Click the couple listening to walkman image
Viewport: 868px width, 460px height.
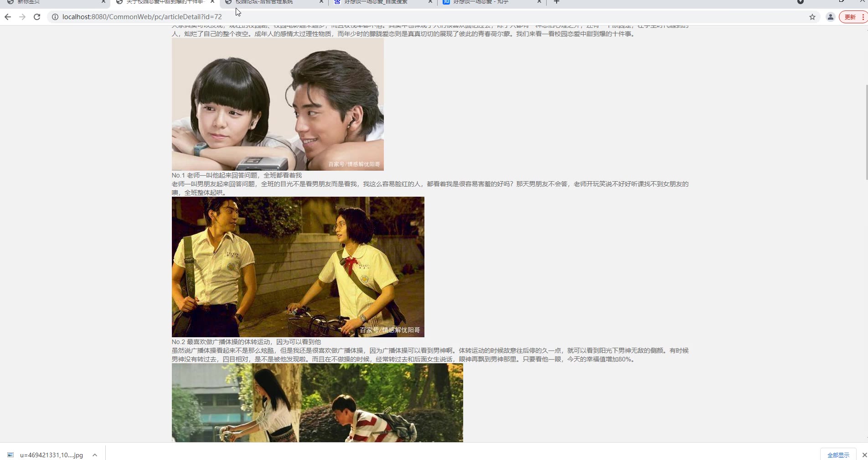click(x=278, y=104)
